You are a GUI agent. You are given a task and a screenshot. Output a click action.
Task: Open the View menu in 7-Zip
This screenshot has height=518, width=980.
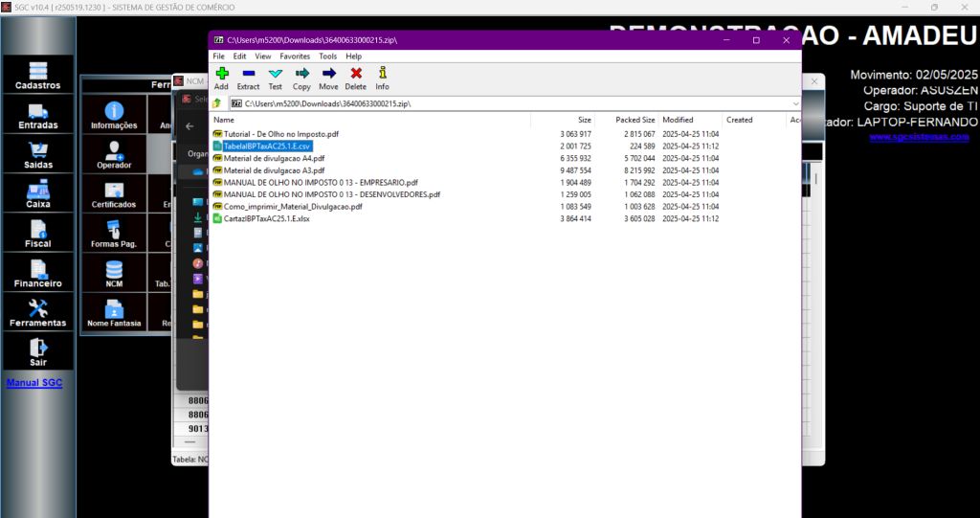[x=263, y=56]
